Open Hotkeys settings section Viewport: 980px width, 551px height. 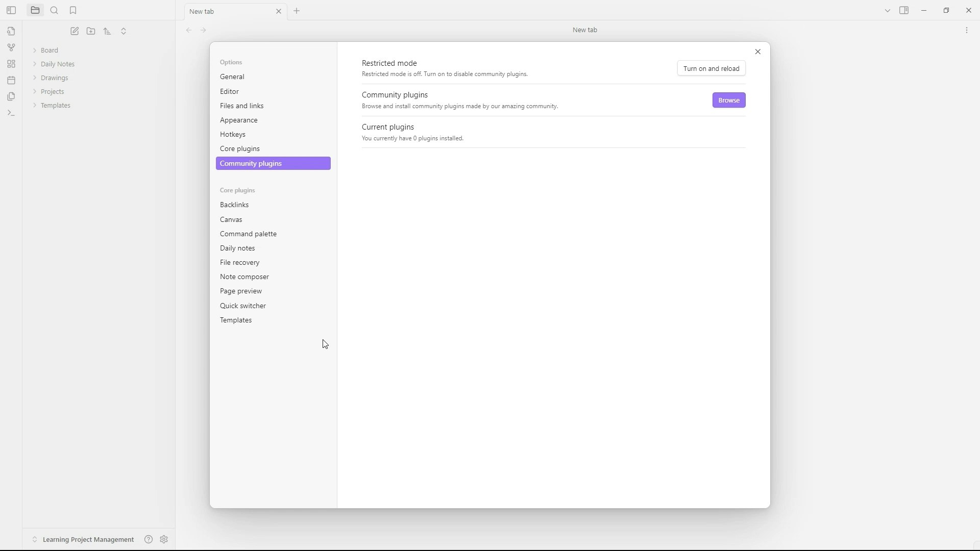(x=233, y=134)
